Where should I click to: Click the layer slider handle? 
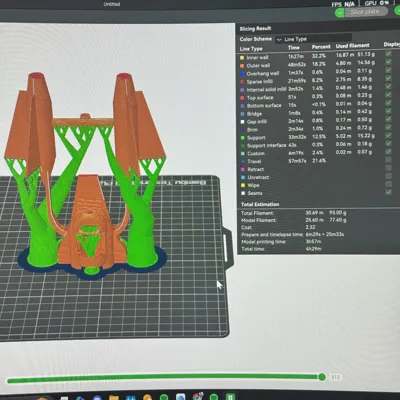pyautogui.click(x=322, y=377)
